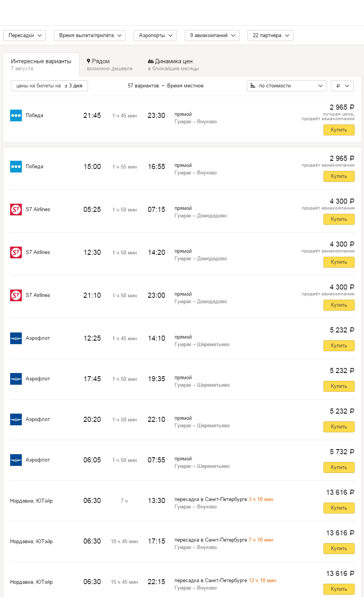
Task: Switch to the Интересные варианты tab
Action: (41, 64)
